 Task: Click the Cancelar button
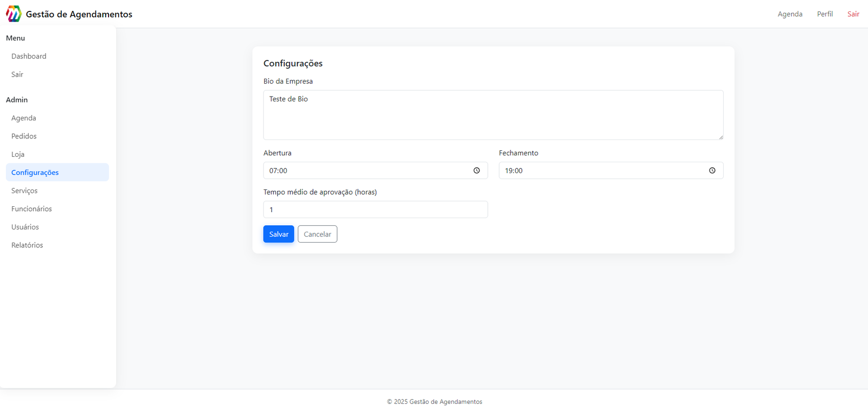(x=317, y=234)
